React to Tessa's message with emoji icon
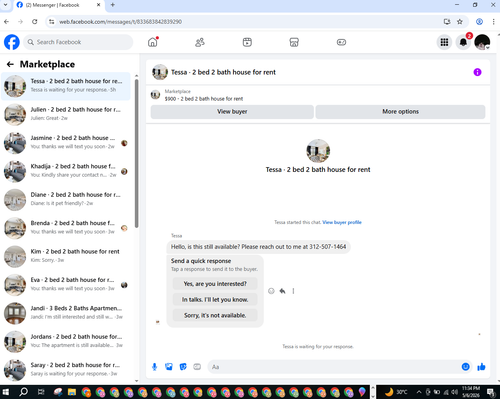 click(x=271, y=291)
